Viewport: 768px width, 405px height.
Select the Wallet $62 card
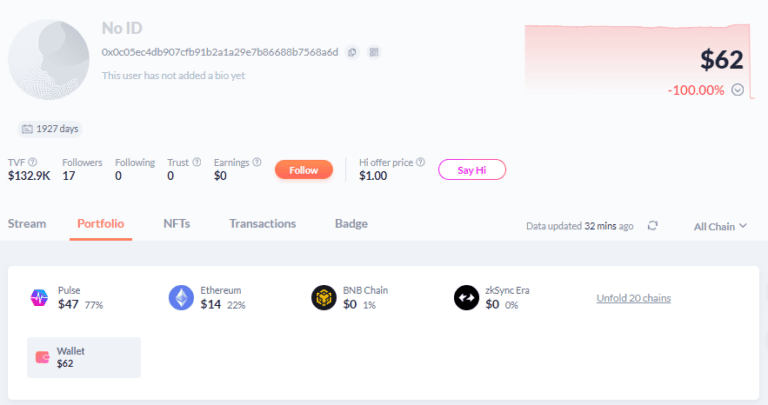84,357
